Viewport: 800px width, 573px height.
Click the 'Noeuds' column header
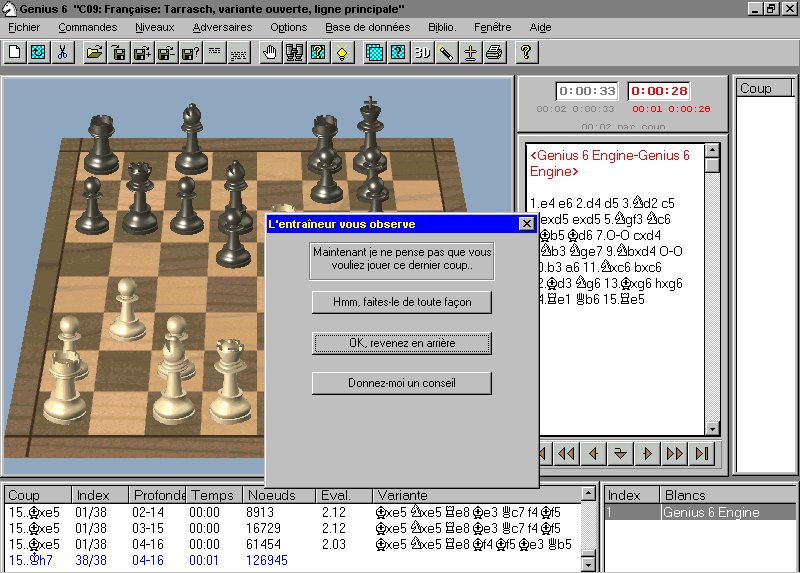278,495
